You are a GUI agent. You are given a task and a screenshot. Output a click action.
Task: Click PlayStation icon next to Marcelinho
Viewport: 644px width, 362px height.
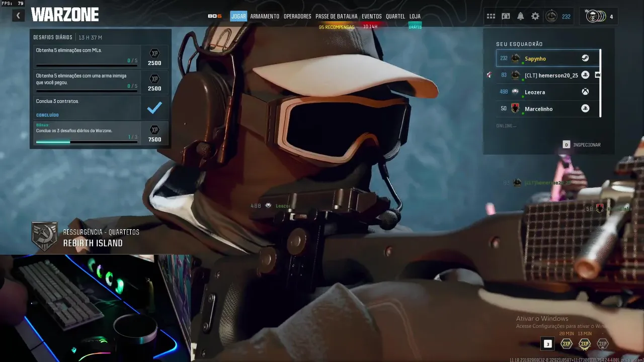coord(585,108)
